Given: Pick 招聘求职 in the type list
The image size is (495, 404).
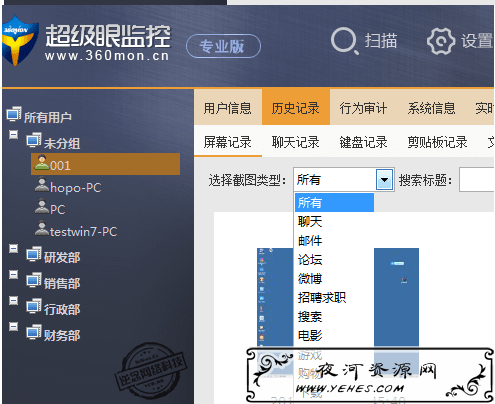Looking at the screenshot, I should [322, 297].
